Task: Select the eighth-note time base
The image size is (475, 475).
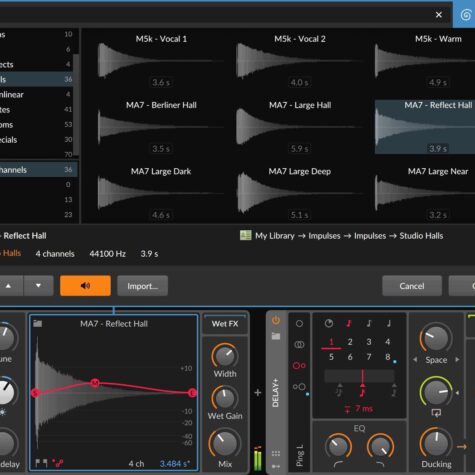Action: tap(369, 323)
